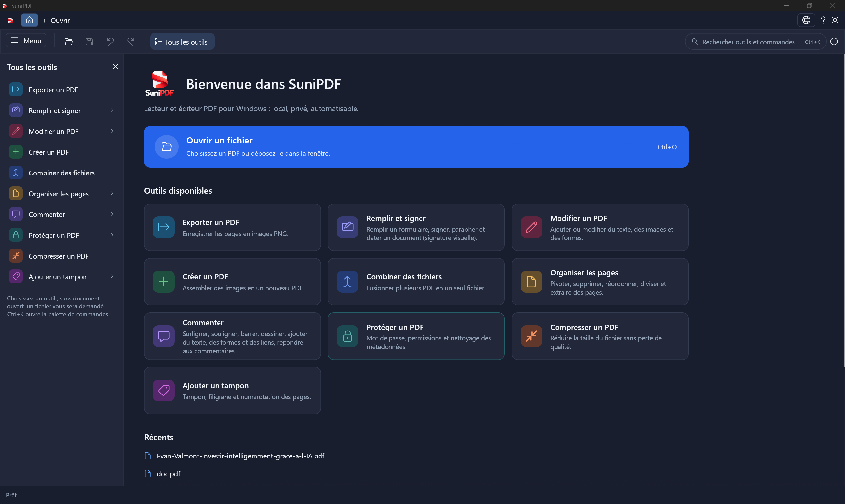Viewport: 845px width, 504px height.
Task: Focus the Rechercher outils et commandes field
Action: (x=755, y=42)
